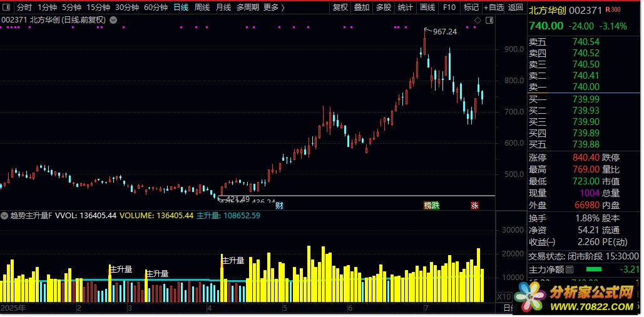This screenshot has height=317, width=644.
Task: Click the 卖三 740.50 ask row
Action: 584,64
